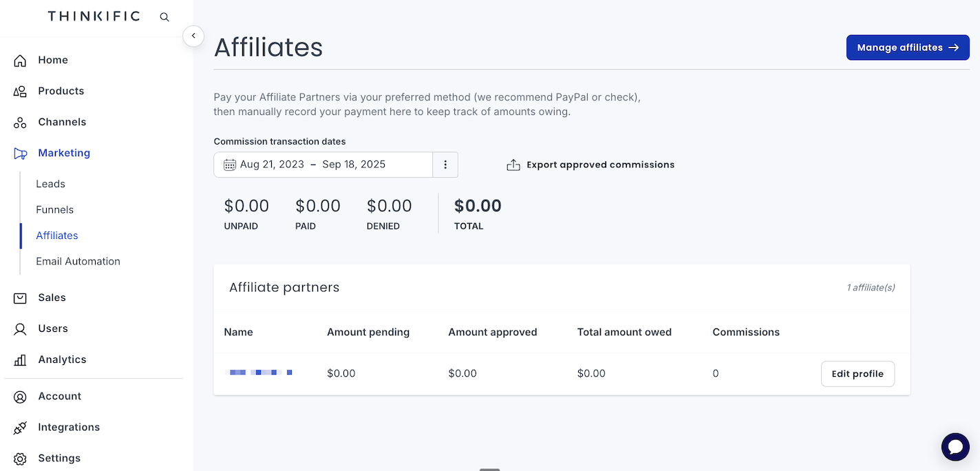Switch to the Leads section
The image size is (980, 471).
pos(50,184)
